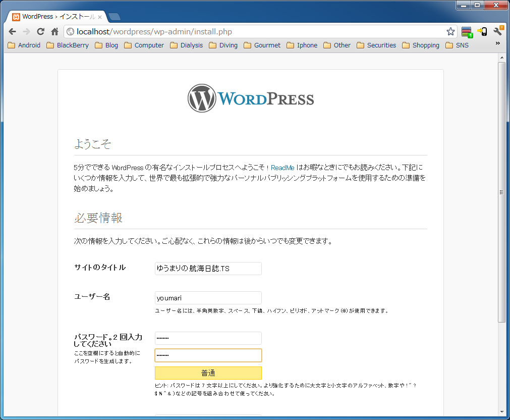Open the Securities bookmark folder

click(376, 45)
